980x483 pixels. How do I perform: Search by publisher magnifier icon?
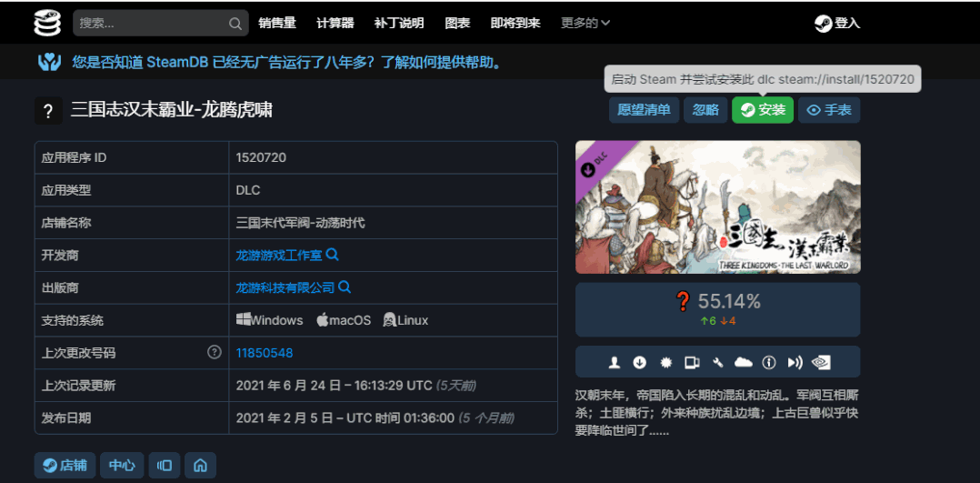(x=345, y=287)
